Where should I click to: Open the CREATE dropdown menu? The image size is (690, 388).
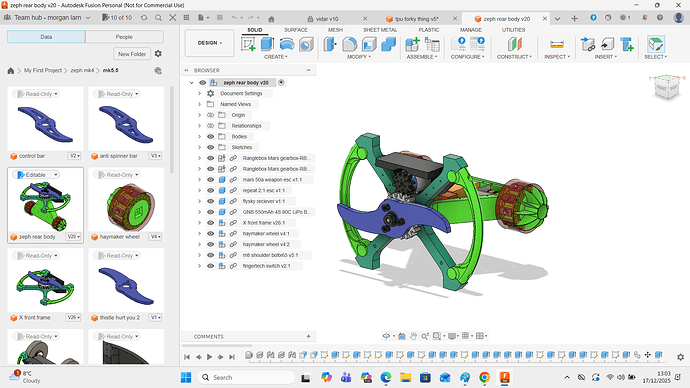(275, 57)
